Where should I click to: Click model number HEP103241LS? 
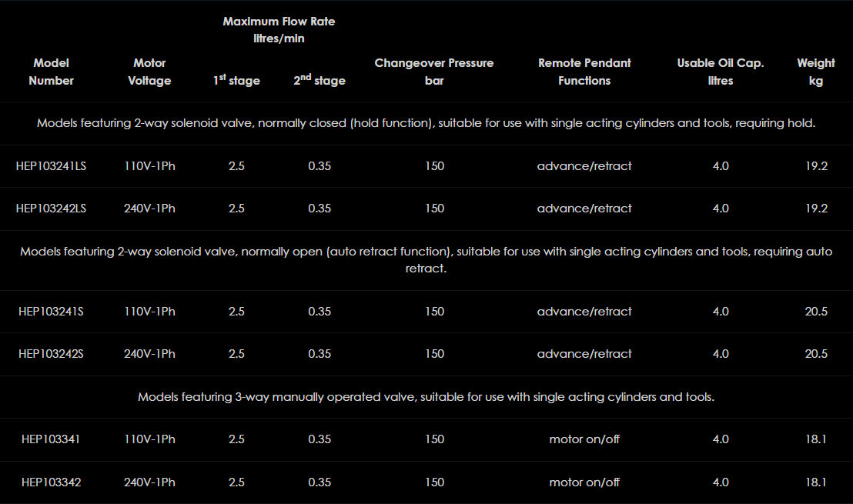click(x=51, y=166)
